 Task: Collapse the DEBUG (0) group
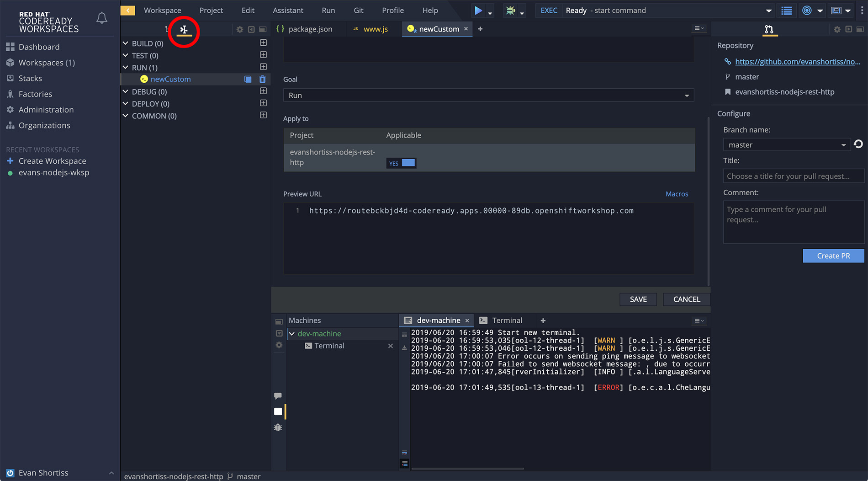click(x=126, y=91)
